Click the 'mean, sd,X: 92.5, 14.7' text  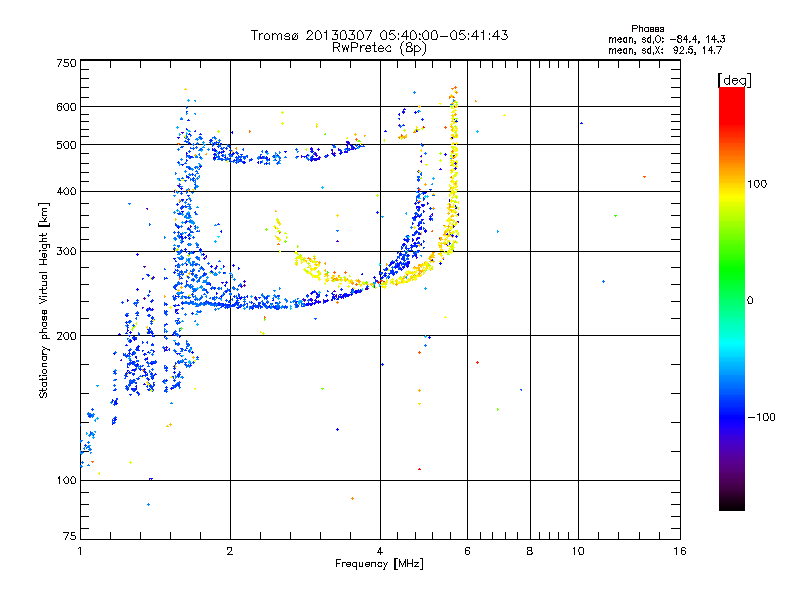coord(665,50)
